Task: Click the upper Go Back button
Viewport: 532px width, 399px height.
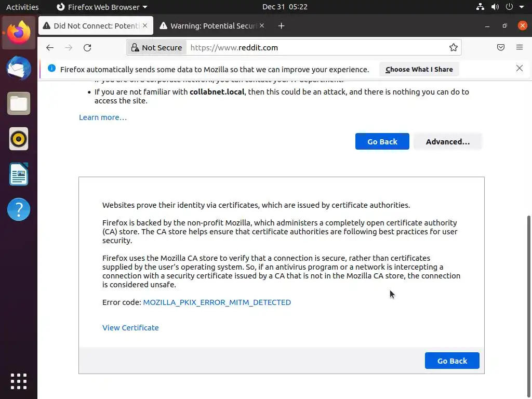Action: coord(382,141)
